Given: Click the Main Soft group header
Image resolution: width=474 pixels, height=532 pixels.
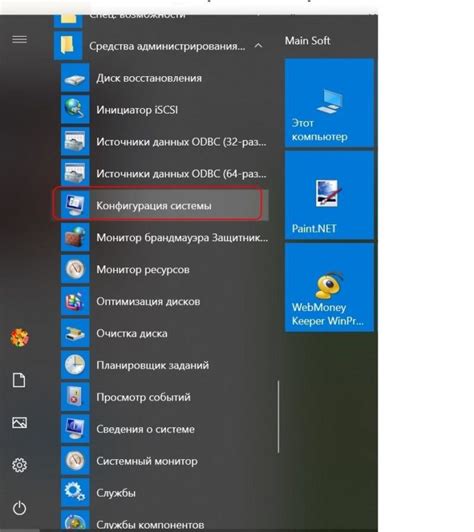Looking at the screenshot, I should pyautogui.click(x=307, y=41).
